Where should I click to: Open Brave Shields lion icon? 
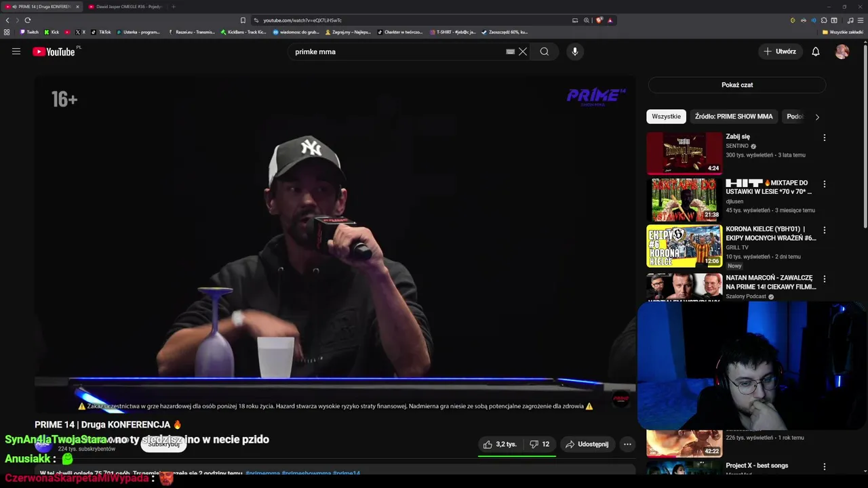(x=599, y=20)
